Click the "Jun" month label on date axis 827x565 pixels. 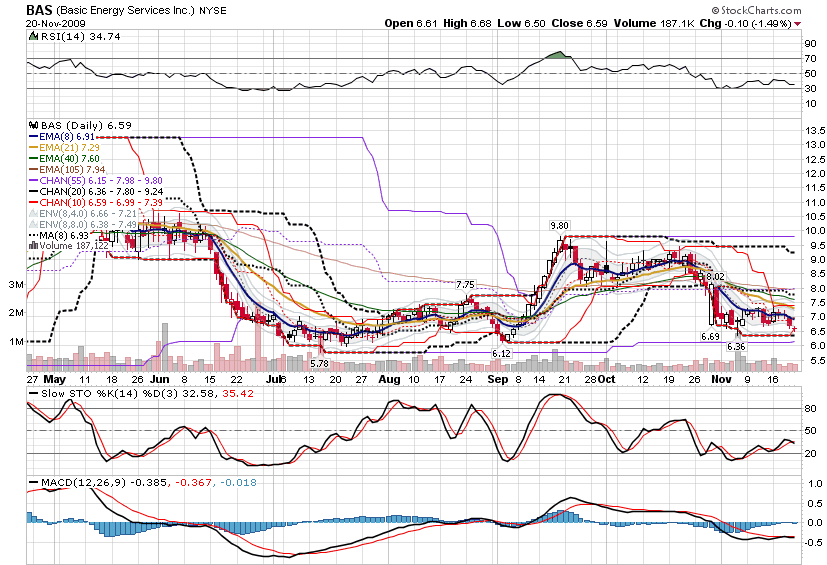click(x=159, y=379)
